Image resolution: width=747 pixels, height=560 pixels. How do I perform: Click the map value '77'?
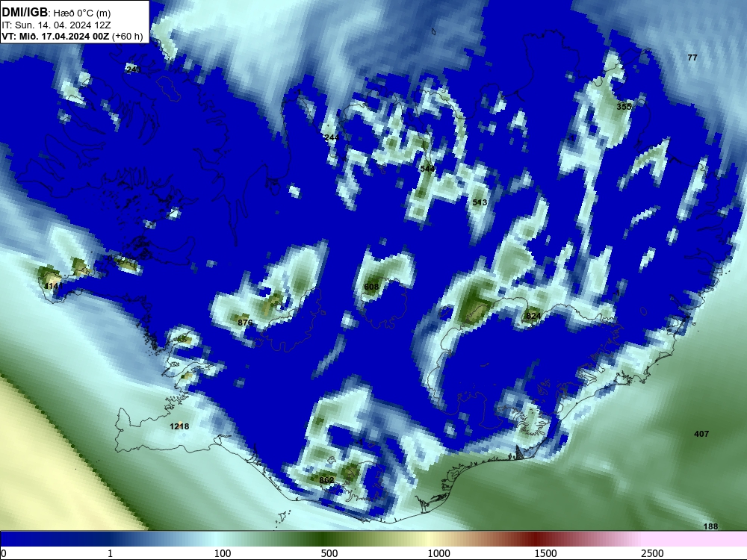[692, 57]
